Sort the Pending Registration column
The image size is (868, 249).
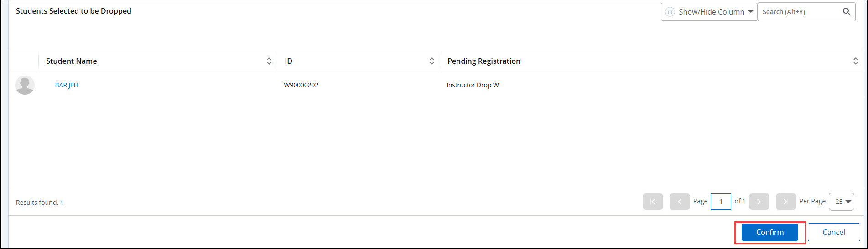[855, 61]
